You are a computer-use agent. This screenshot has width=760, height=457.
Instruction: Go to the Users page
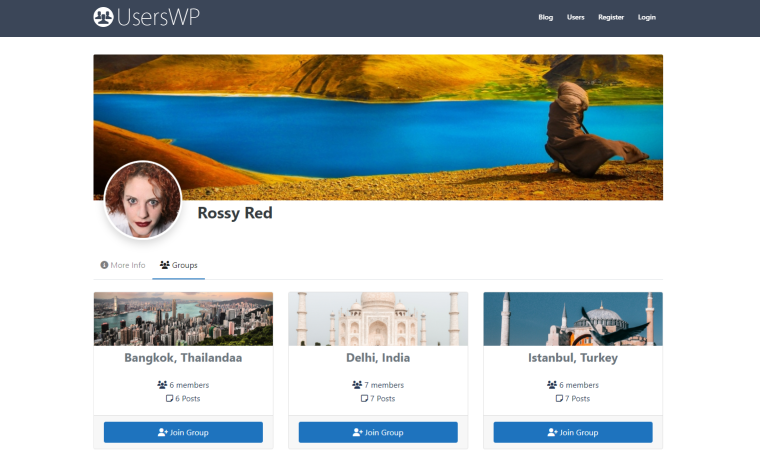(575, 17)
